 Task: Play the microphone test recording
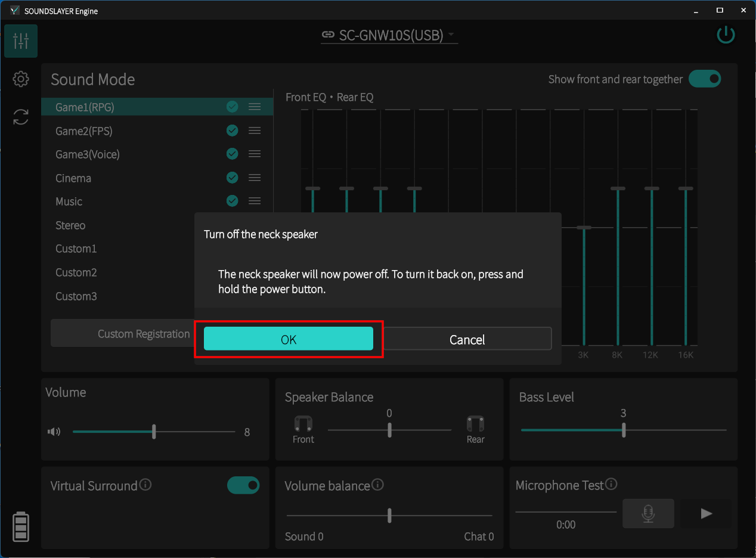[706, 513]
